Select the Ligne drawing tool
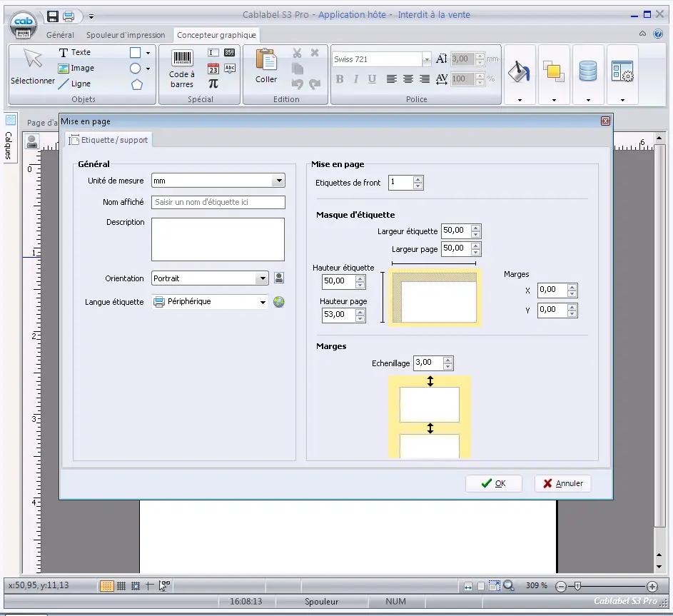 [x=75, y=84]
